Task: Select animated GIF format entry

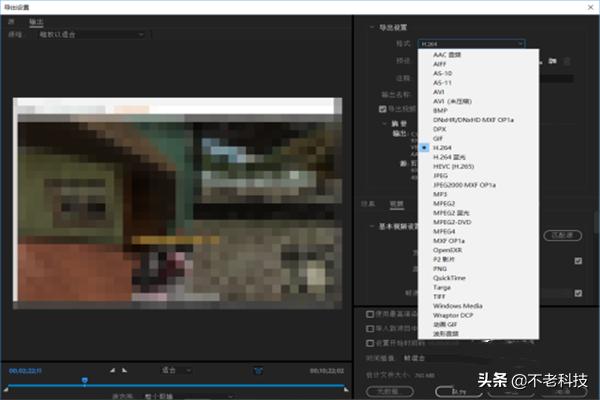Action: coord(445,324)
